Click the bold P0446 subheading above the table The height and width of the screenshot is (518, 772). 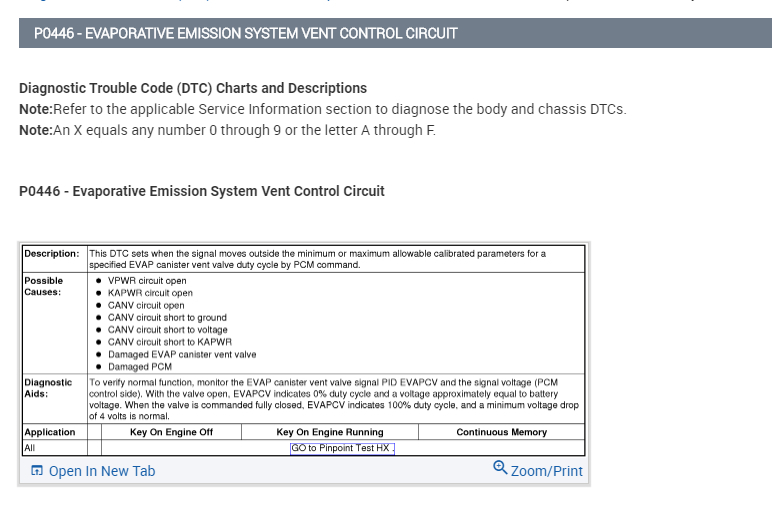coord(202,191)
